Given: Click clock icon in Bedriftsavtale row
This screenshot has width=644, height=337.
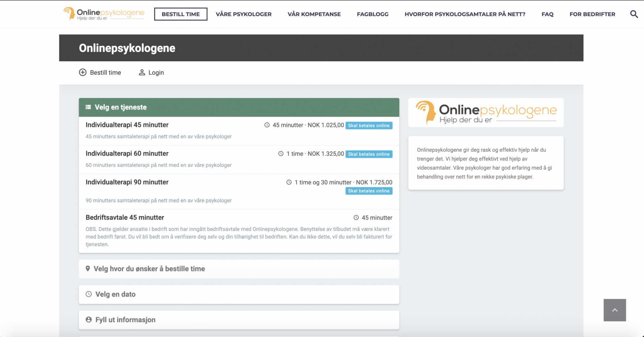Looking at the screenshot, I should point(356,218).
